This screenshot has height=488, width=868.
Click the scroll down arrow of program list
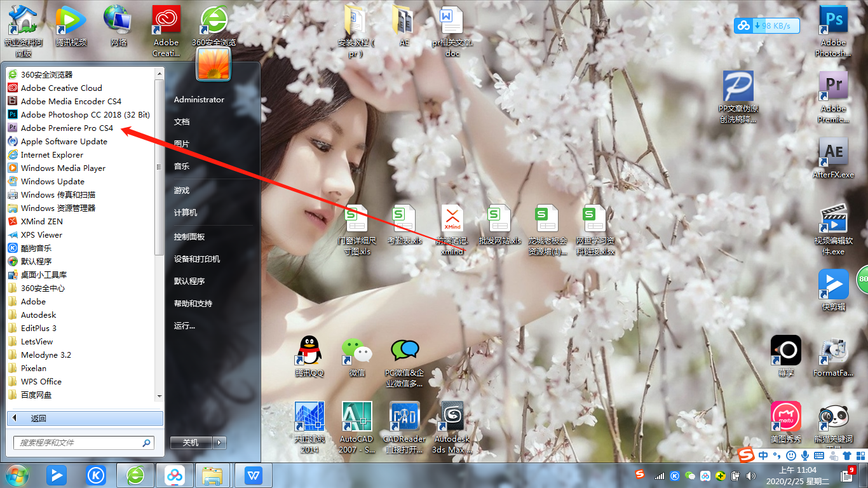[x=159, y=396]
